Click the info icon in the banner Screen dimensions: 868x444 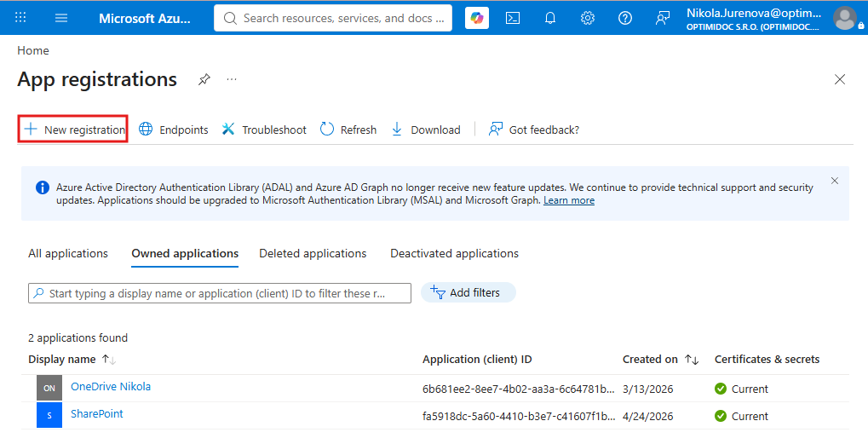point(43,187)
